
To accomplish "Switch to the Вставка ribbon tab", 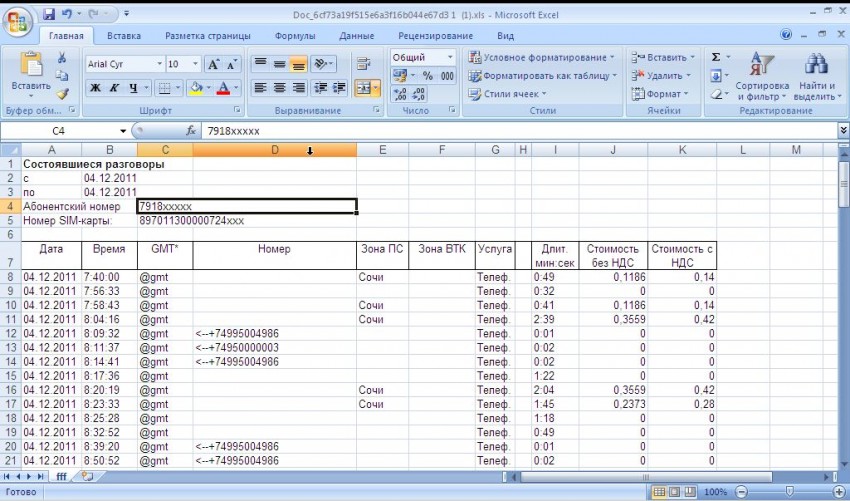I will [x=124, y=35].
